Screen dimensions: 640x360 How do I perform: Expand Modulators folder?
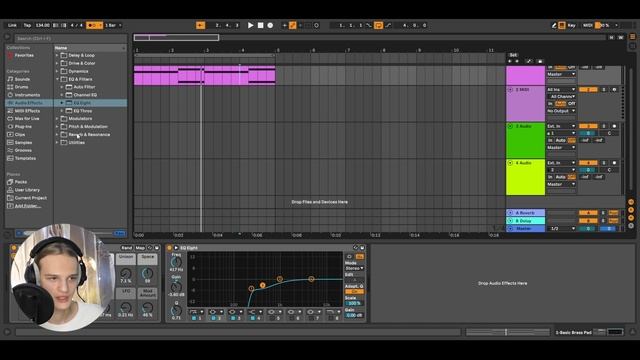(57, 118)
